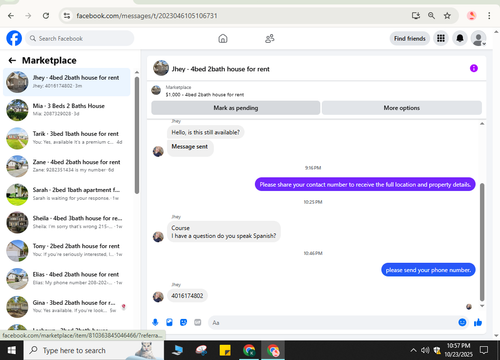500x360 pixels.
Task: Click the $1,000 listing thumbnail
Action: tap(156, 90)
